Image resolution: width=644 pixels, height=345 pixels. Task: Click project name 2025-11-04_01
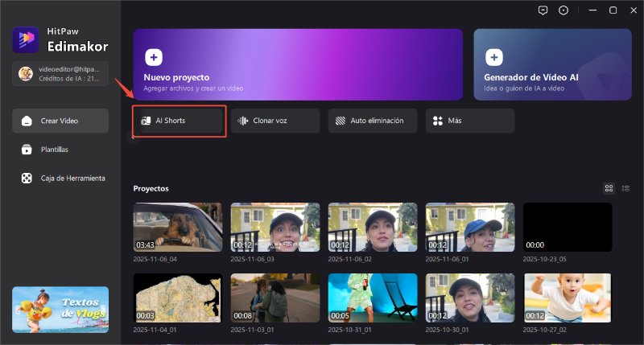(155, 330)
